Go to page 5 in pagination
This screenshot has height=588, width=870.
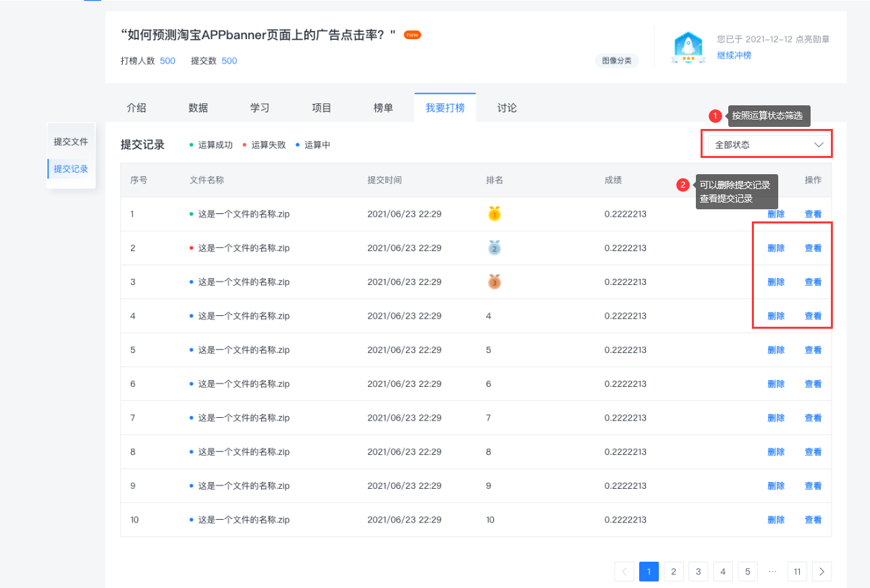747,572
